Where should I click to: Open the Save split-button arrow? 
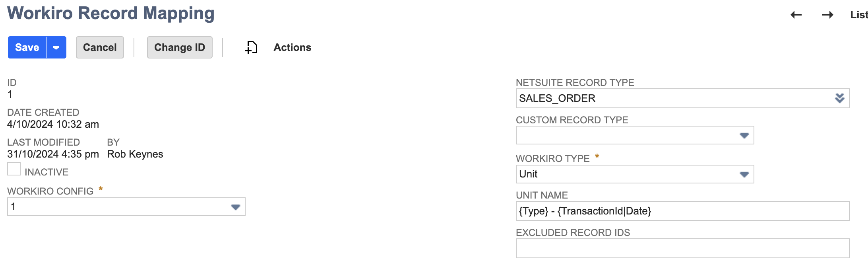tap(56, 47)
